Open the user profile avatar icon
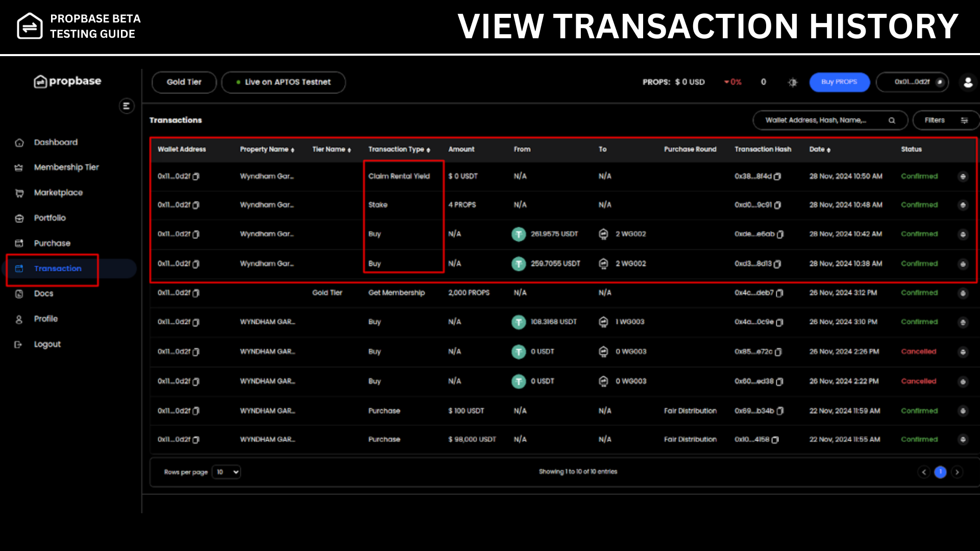This screenshot has height=551, width=980. [968, 82]
